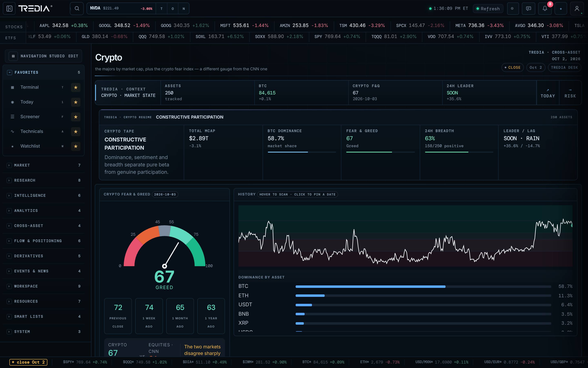
Task: Unfavorite Watchlist with its gold star toggle
Action: [76, 146]
